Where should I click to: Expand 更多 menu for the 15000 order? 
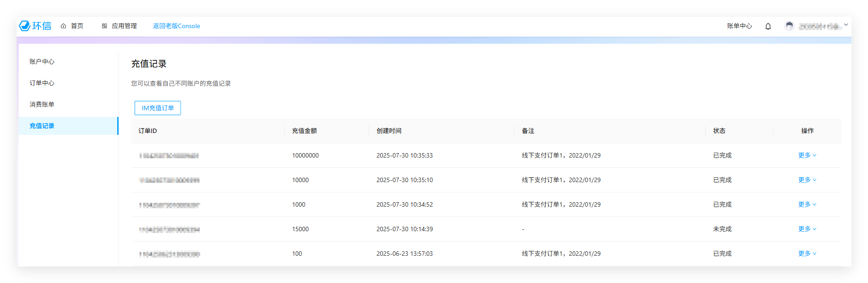pos(807,229)
